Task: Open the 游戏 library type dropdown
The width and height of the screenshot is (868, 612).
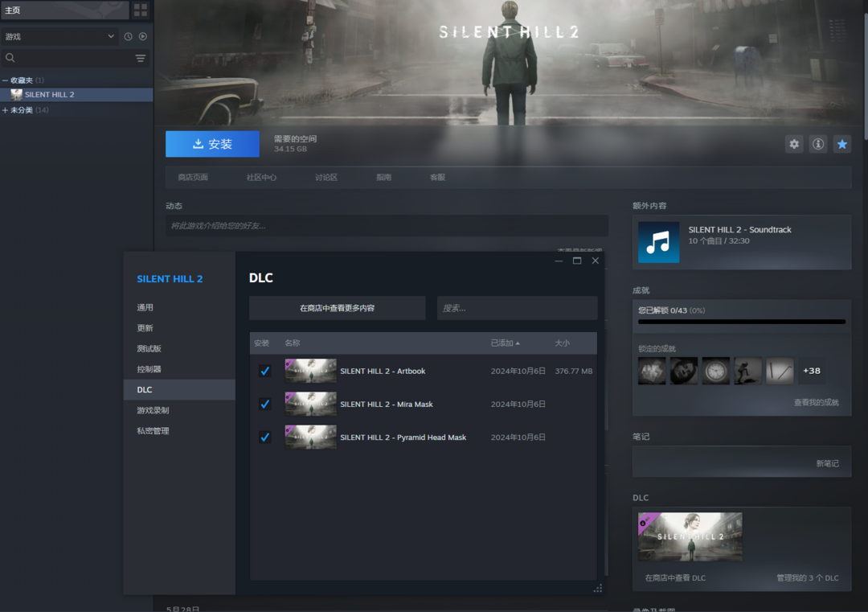Action: (x=59, y=36)
